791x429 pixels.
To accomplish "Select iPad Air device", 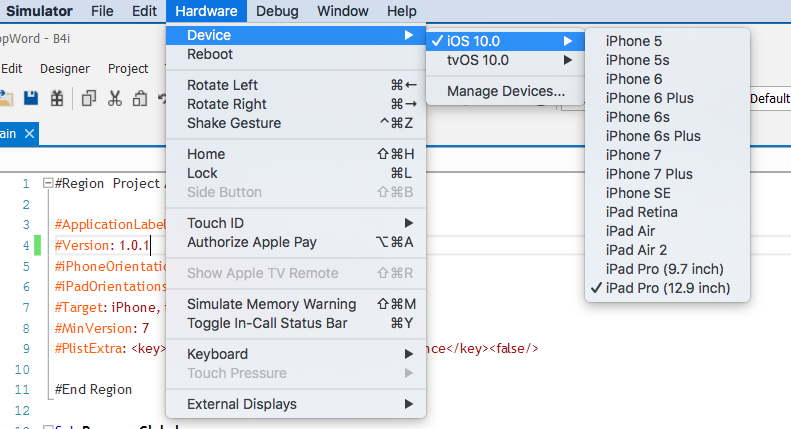I will pyautogui.click(x=667, y=231).
